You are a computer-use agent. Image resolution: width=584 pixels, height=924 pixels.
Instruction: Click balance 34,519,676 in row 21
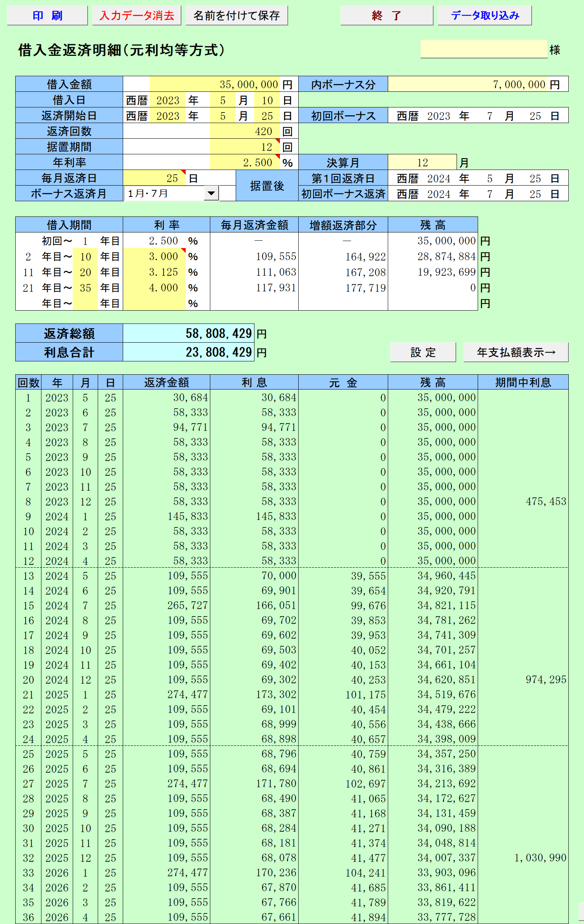coord(446,694)
